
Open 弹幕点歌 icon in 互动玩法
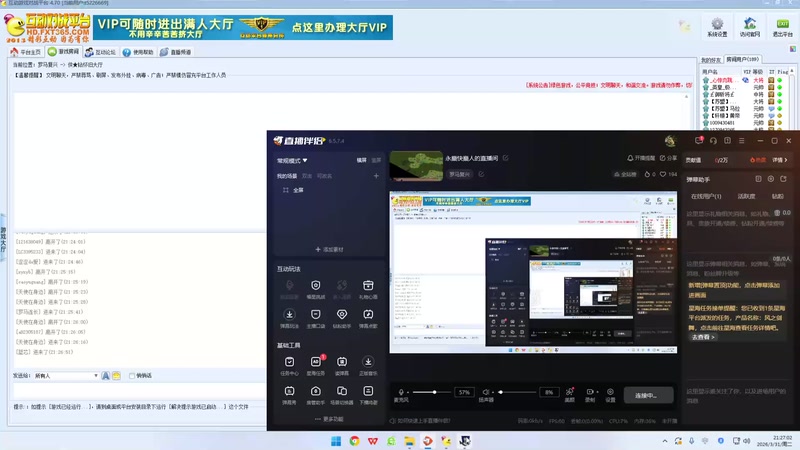[x=368, y=314]
